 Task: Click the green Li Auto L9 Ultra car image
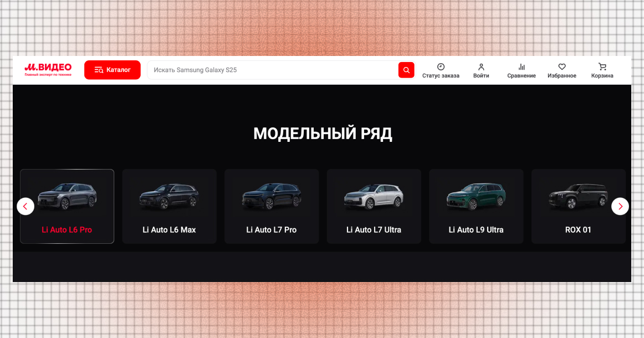click(x=476, y=196)
